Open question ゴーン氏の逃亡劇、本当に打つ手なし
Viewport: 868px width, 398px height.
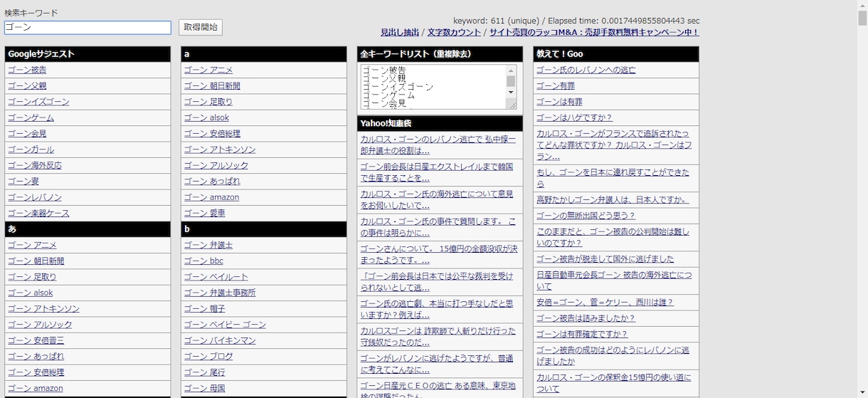[x=437, y=310]
